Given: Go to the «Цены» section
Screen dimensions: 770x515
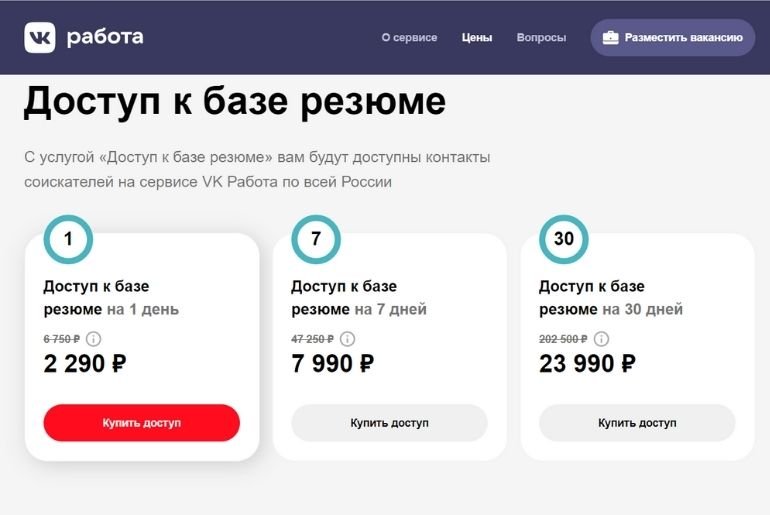Looking at the screenshot, I should [477, 38].
